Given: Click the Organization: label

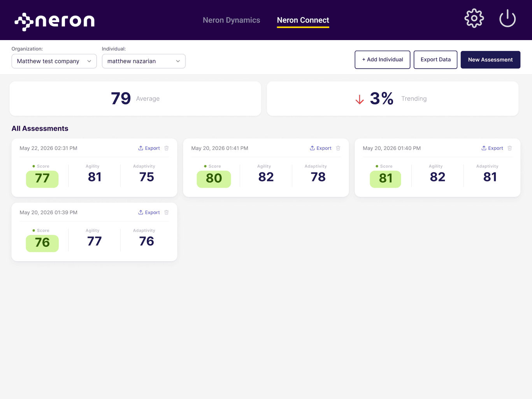Looking at the screenshot, I should coord(27,49).
